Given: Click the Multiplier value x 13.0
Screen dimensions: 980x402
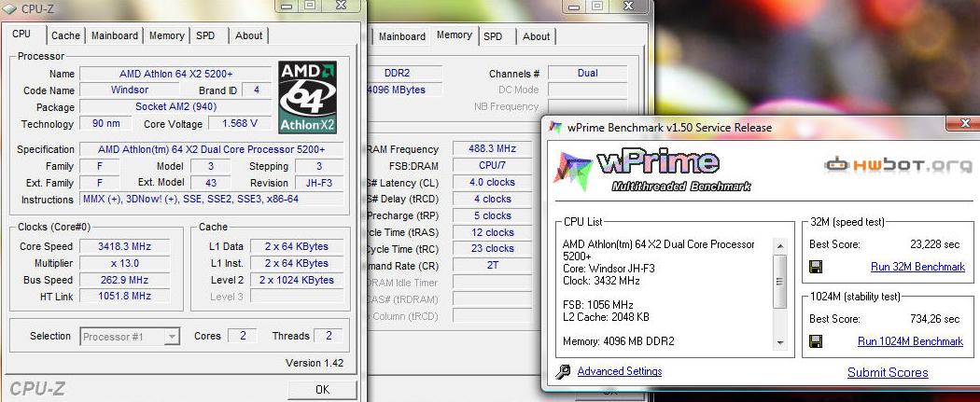Looking at the screenshot, I should pyautogui.click(x=124, y=263).
